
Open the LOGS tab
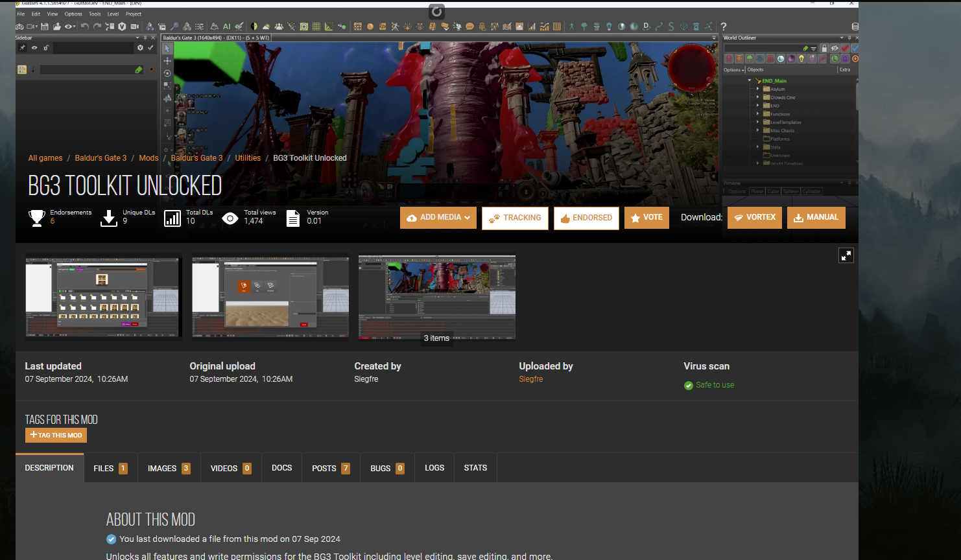click(x=434, y=468)
